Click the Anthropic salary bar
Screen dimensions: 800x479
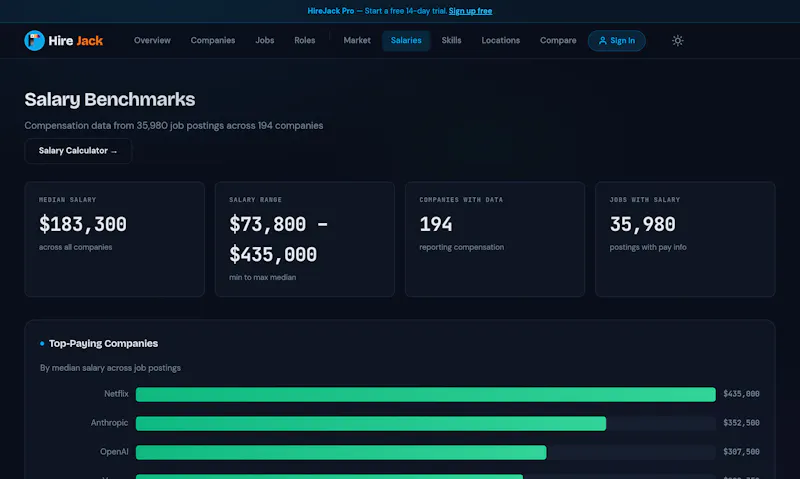[x=371, y=423]
